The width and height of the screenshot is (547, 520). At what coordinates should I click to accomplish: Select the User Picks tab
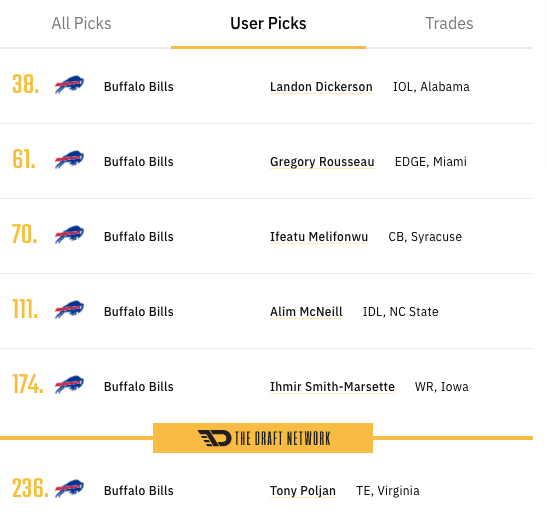(x=268, y=23)
